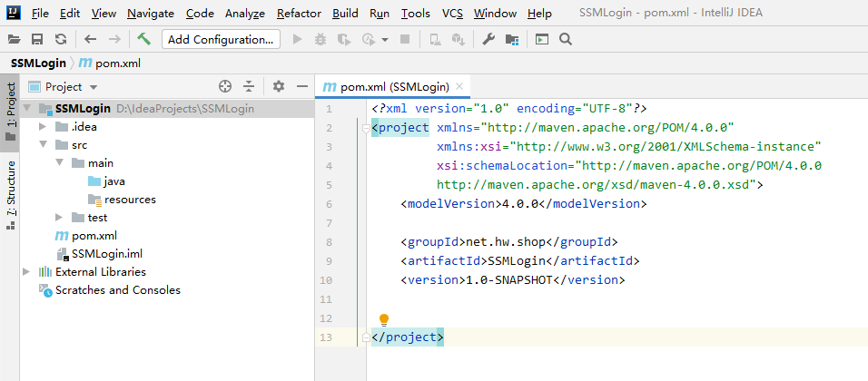Click line number 7 in gutter
The image size is (868, 381).
pos(330,223)
